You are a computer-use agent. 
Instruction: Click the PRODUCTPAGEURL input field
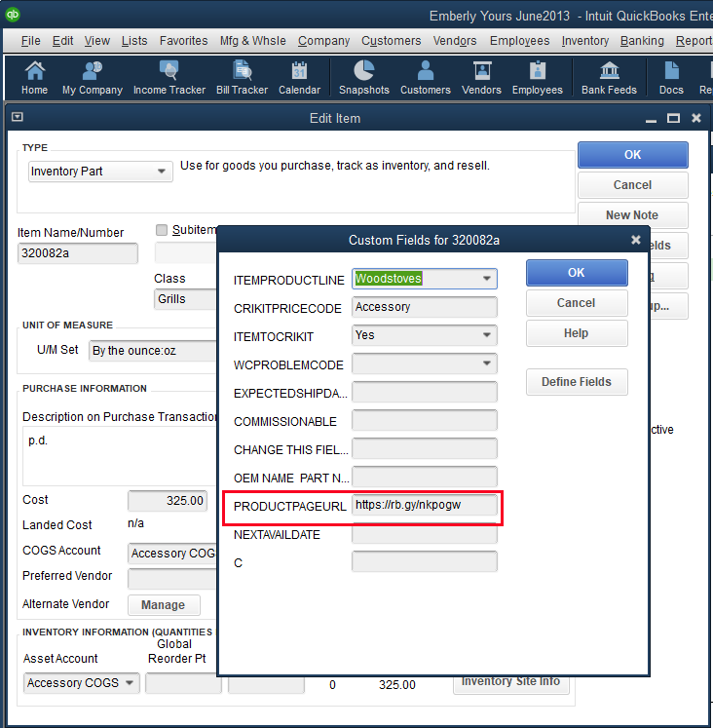425,506
